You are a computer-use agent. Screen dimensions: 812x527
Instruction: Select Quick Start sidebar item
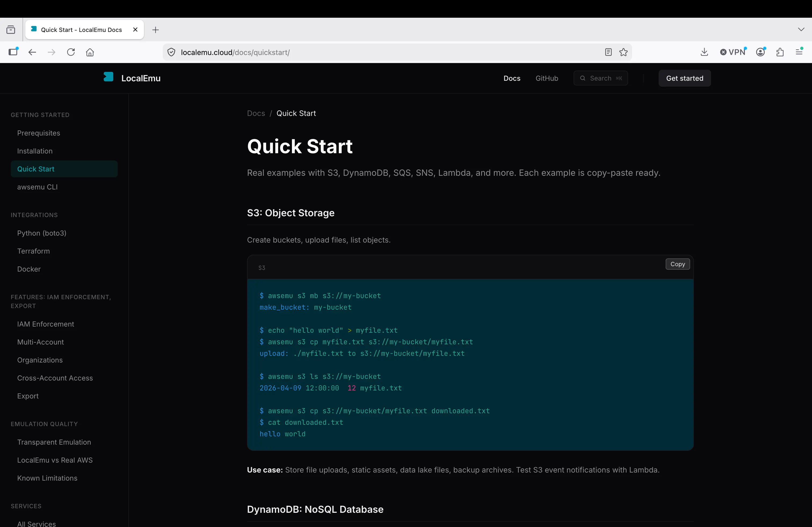(64, 169)
